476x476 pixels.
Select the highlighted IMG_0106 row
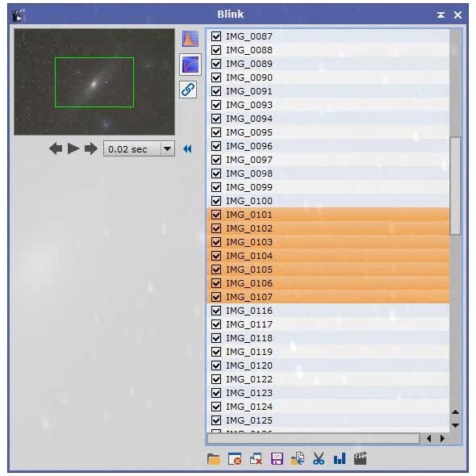click(328, 283)
